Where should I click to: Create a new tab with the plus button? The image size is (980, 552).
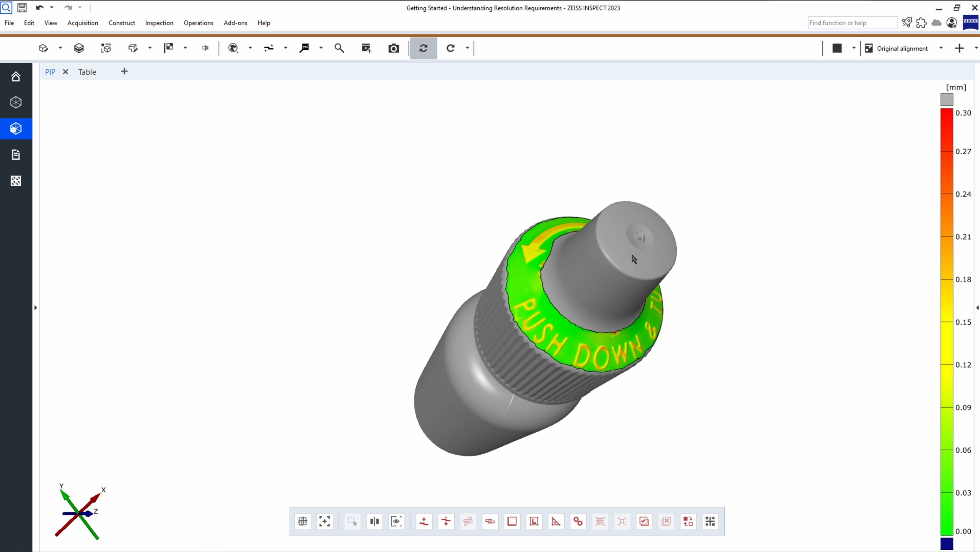(124, 72)
